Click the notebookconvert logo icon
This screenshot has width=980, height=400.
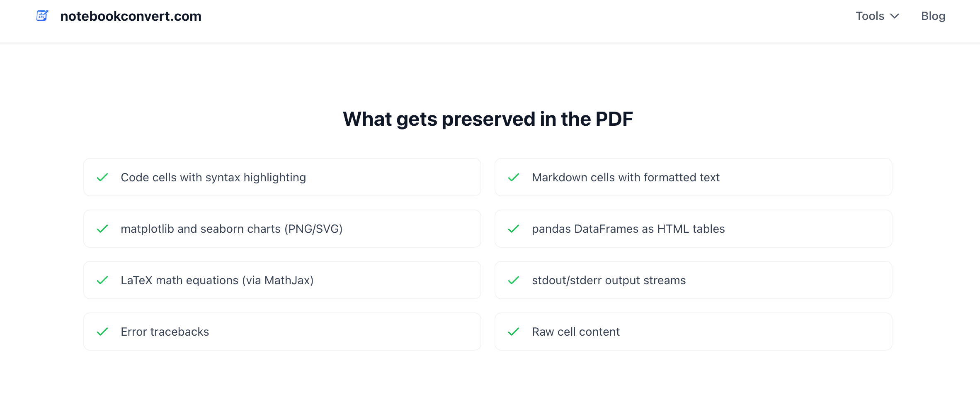click(x=42, y=16)
